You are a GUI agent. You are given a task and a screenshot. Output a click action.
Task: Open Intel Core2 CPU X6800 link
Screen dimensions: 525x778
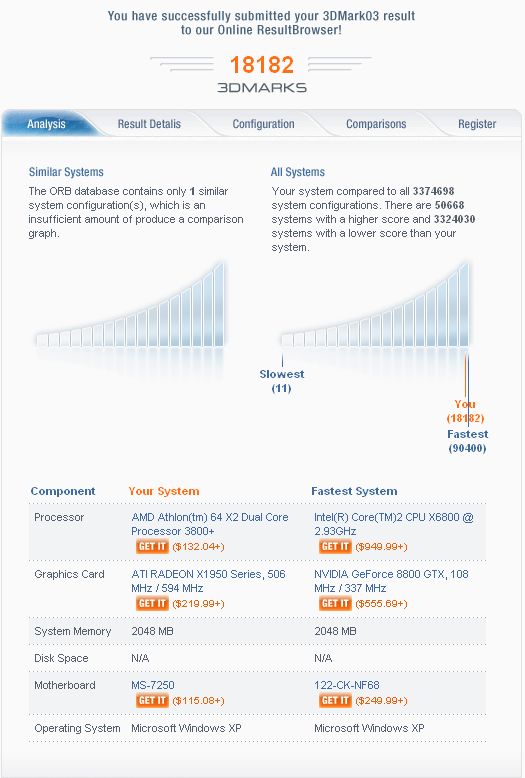pos(394,524)
